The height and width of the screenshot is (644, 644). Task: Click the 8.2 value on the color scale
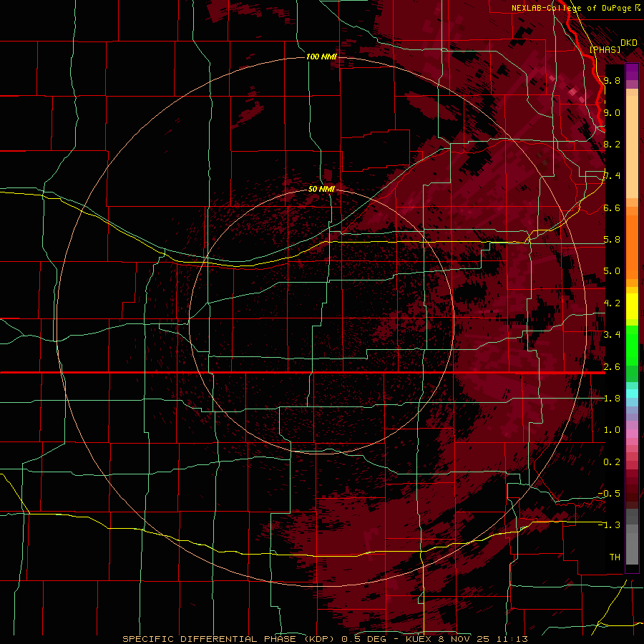612,144
